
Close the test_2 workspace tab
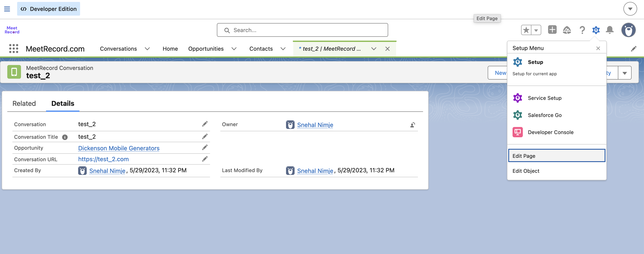pyautogui.click(x=387, y=49)
